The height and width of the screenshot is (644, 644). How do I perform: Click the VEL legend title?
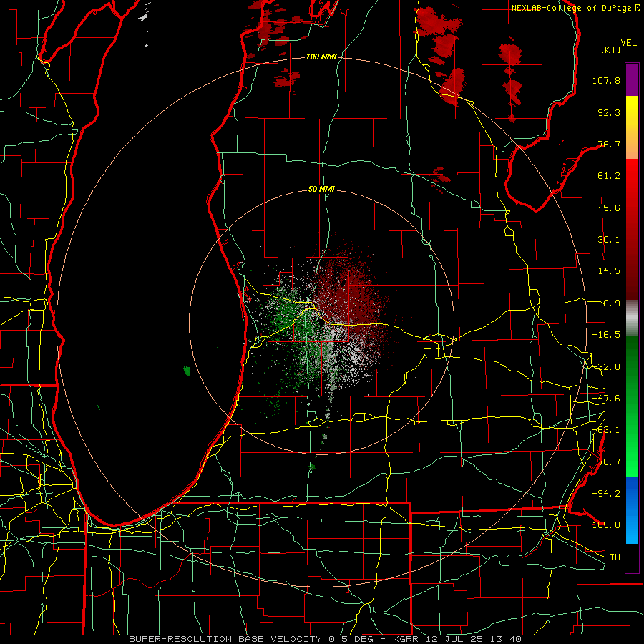click(628, 43)
